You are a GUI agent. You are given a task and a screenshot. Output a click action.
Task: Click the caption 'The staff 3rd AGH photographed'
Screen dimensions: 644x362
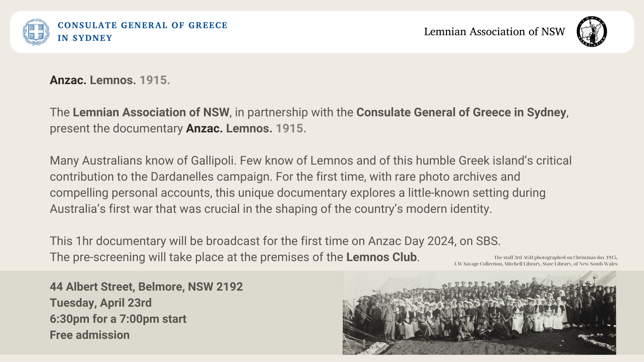[x=555, y=257]
